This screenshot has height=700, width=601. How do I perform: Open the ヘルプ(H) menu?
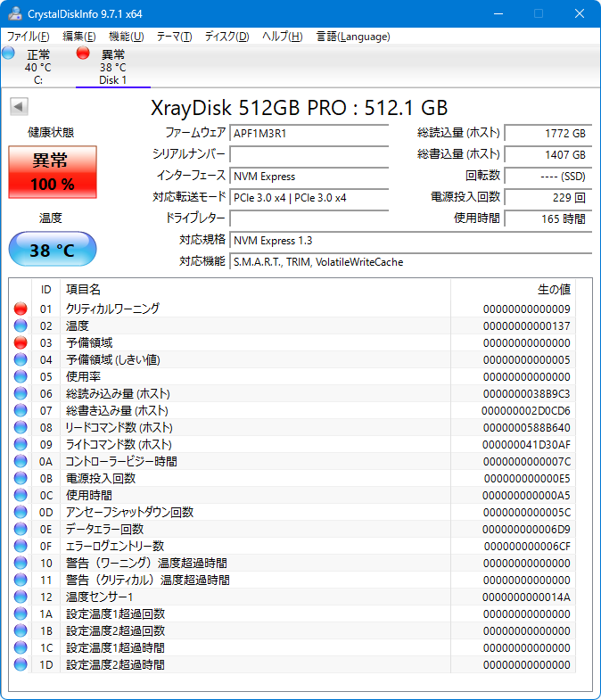(282, 37)
